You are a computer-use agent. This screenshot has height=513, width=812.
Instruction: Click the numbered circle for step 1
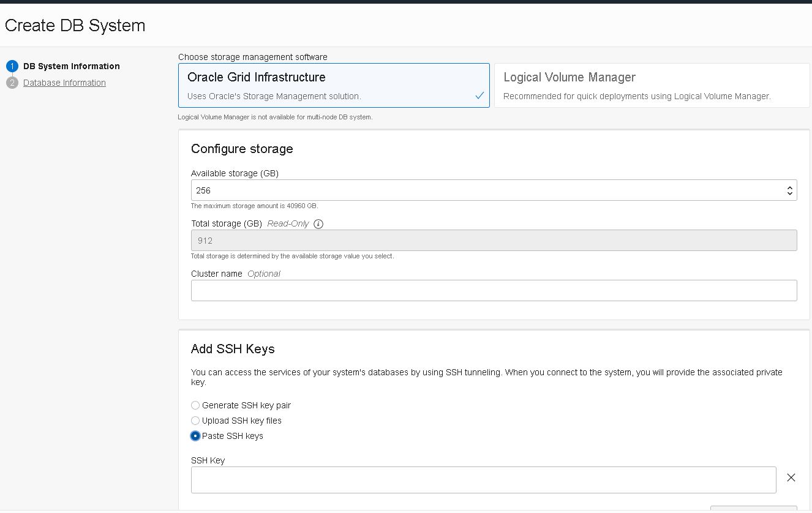click(x=13, y=66)
